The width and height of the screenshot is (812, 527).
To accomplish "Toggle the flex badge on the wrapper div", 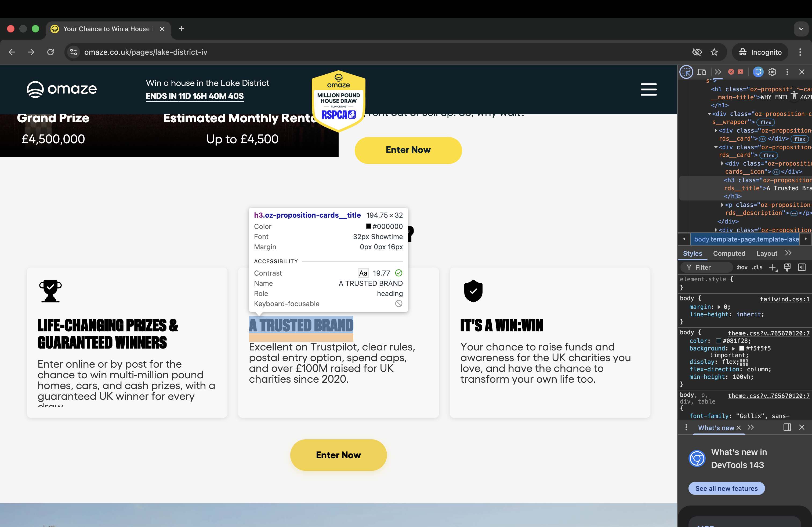I will (766, 122).
